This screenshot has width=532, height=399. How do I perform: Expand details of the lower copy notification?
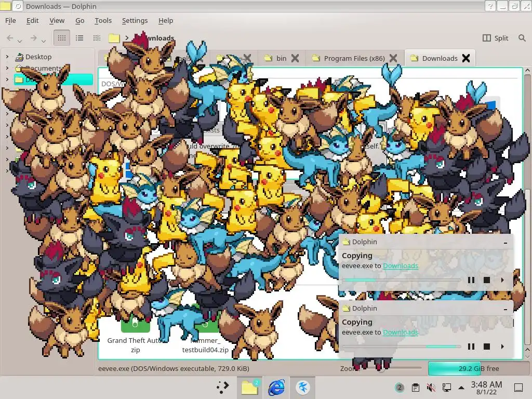pyautogui.click(x=502, y=347)
